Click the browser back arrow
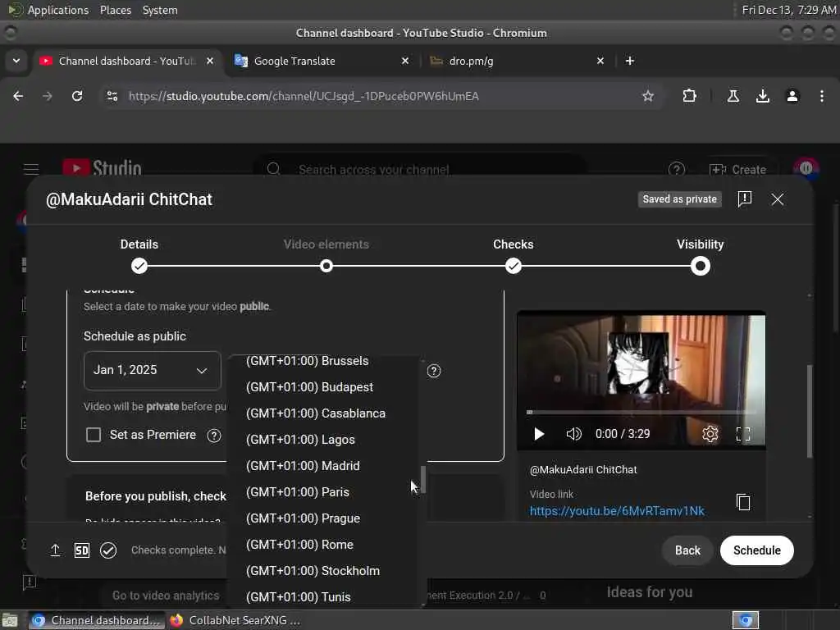840x630 pixels. coord(18,96)
